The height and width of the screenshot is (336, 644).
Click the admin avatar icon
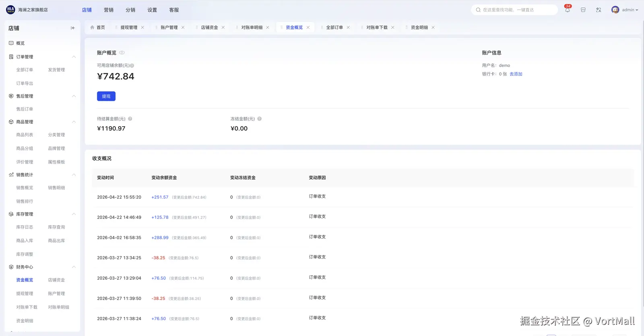pyautogui.click(x=615, y=10)
